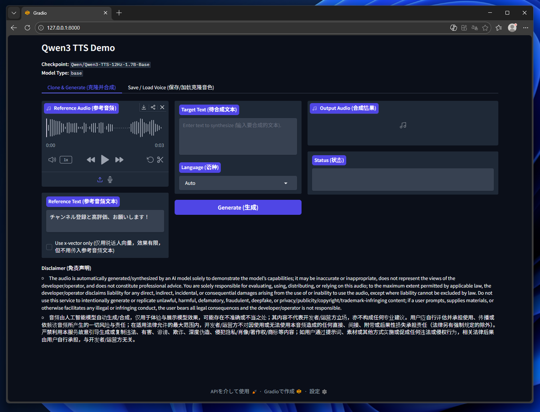
Task: Click the reader or tracking icon in the address bar
Action: (x=454, y=28)
